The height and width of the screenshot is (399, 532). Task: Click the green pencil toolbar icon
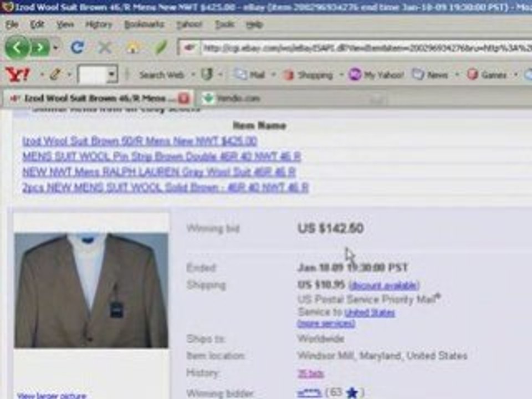point(161,47)
